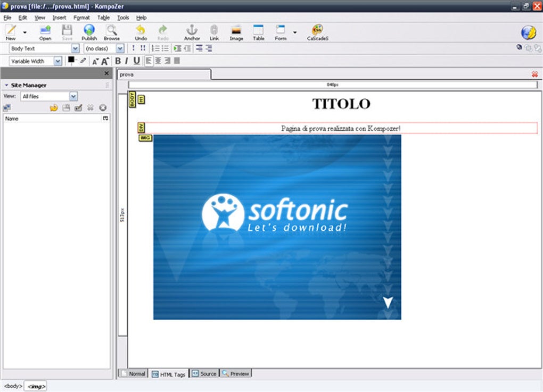
Task: Select the <body> tag in status bar
Action: coord(13,386)
